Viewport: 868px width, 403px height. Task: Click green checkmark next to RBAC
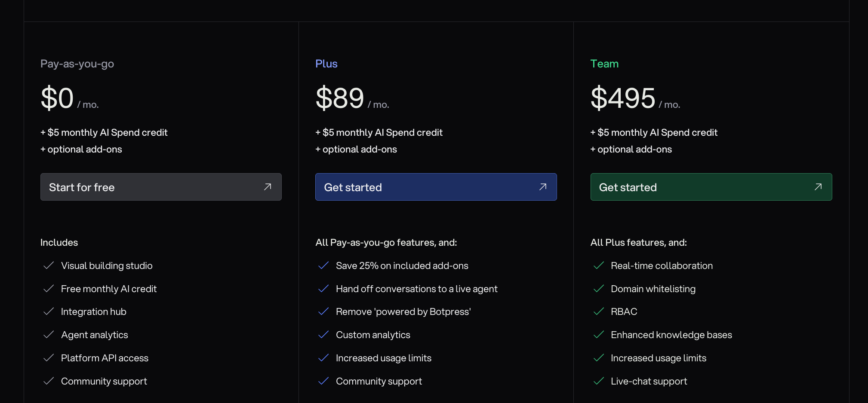click(x=598, y=311)
